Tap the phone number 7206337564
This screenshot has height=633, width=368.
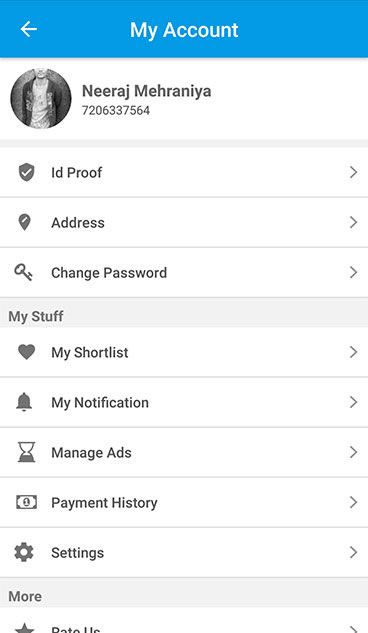116,111
